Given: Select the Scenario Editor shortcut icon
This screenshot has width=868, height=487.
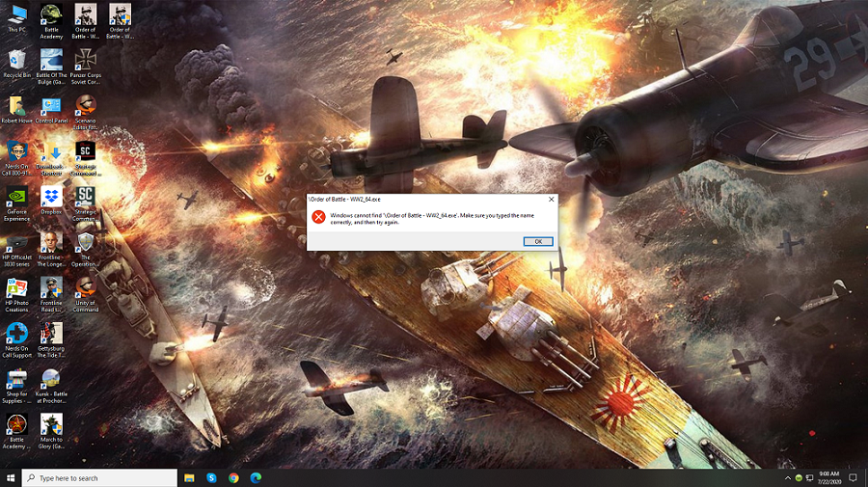Looking at the screenshot, I should [x=85, y=112].
